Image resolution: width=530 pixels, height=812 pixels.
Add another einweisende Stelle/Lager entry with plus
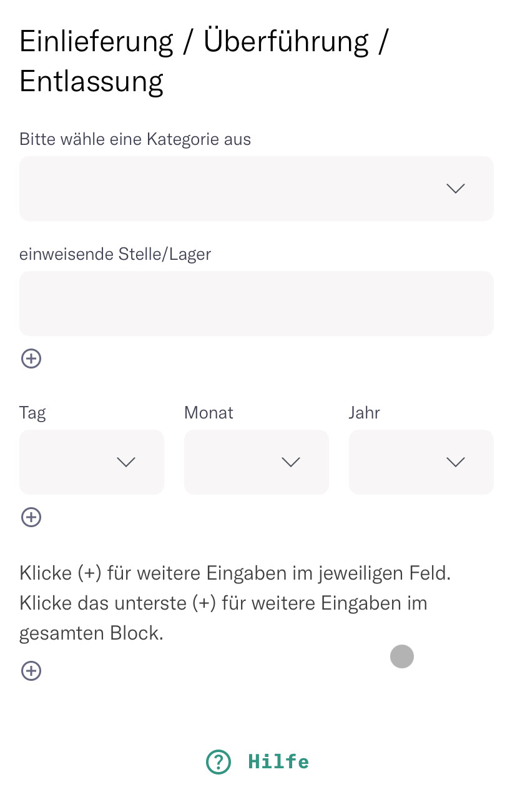[31, 359]
